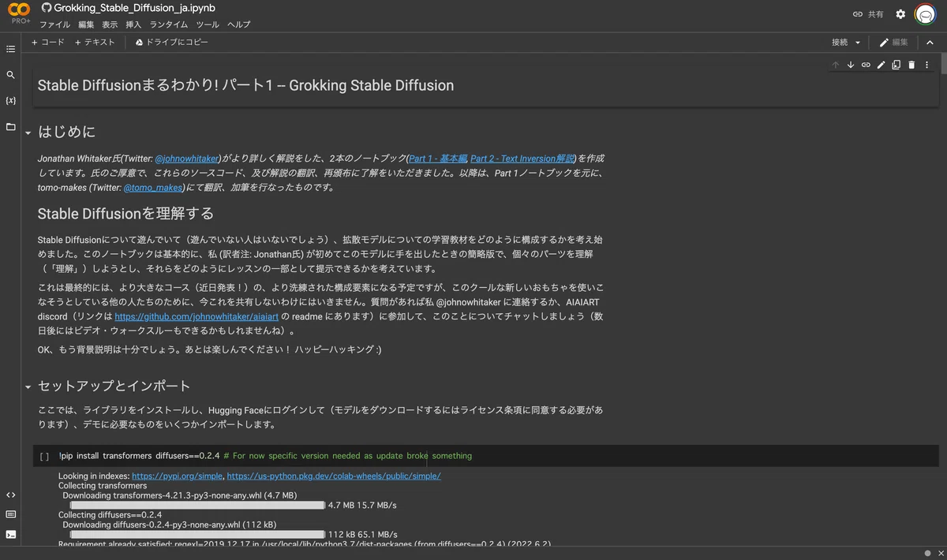
Task: Click the 'OK、もう背景説明は十分でしょう' paragraph
Action: click(209, 349)
